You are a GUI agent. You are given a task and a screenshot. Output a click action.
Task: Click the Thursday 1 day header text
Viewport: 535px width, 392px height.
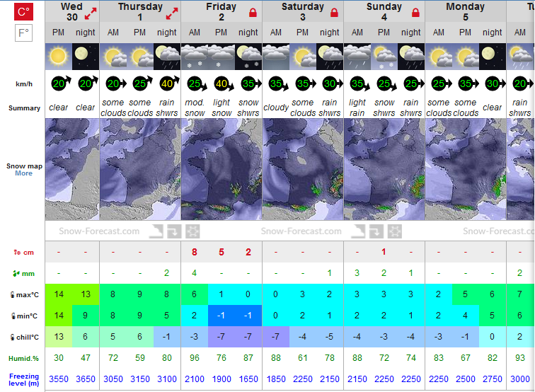tap(140, 12)
